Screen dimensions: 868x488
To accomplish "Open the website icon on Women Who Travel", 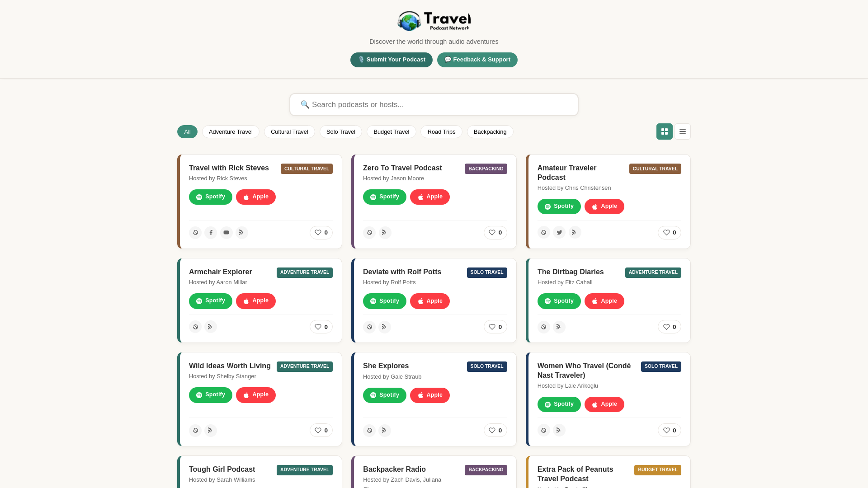I will (x=544, y=430).
